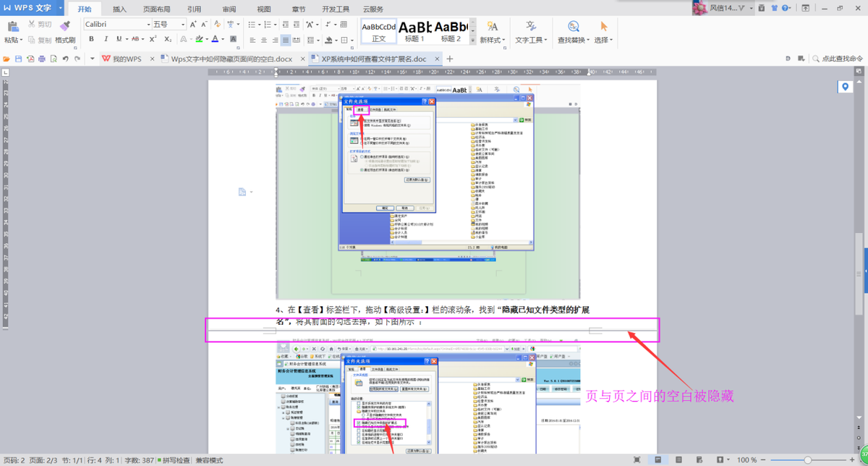Toggle Underline formatting
This screenshot has height=466, width=868.
click(119, 39)
